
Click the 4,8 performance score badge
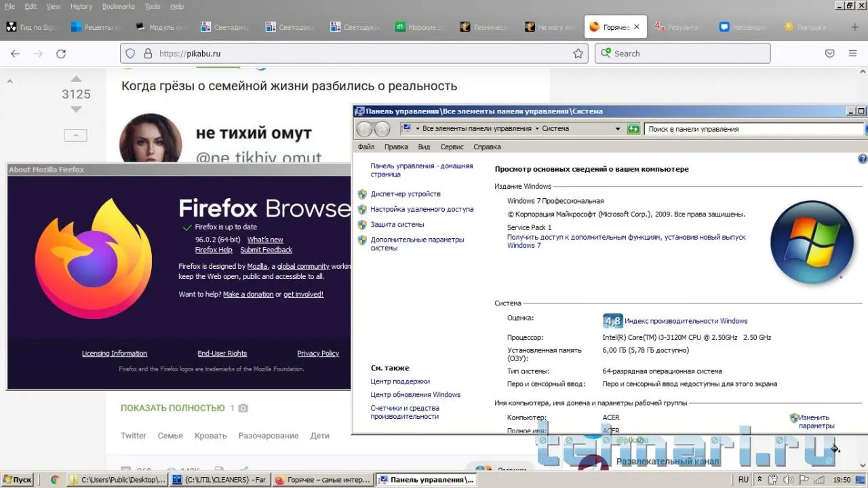coord(612,320)
